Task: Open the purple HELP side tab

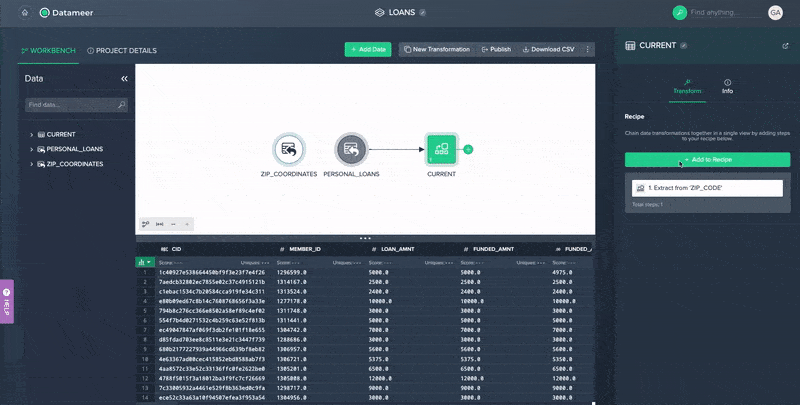Action: [x=7, y=301]
